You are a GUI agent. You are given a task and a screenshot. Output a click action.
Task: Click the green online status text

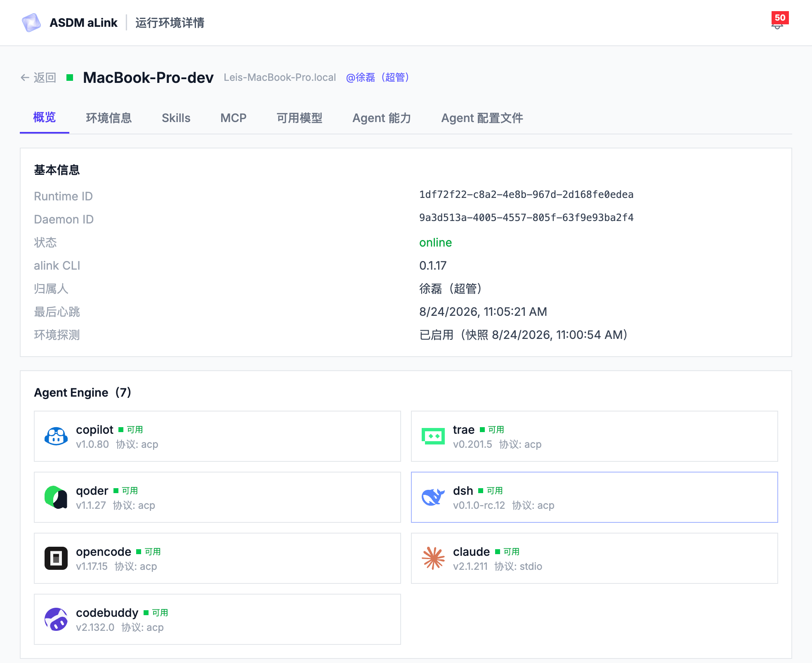tap(436, 242)
